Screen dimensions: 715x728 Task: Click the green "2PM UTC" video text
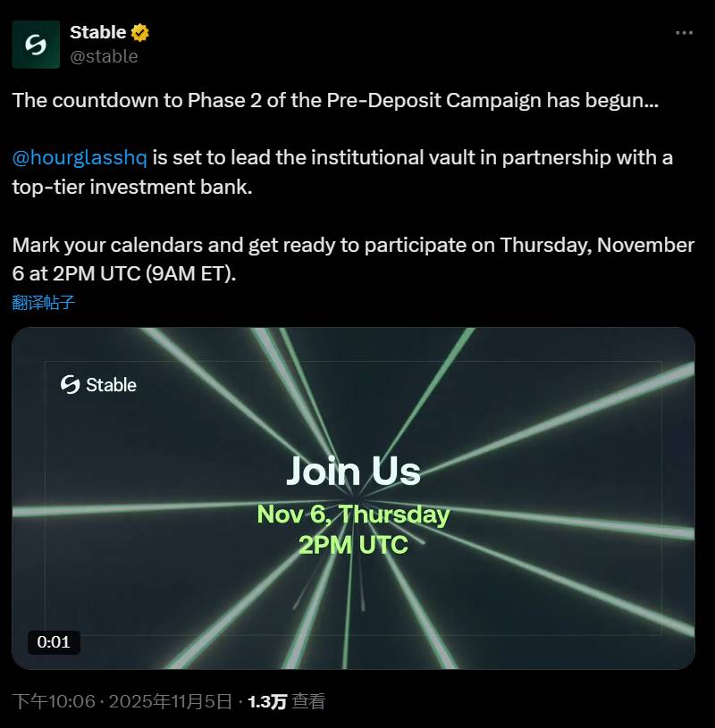pos(353,545)
